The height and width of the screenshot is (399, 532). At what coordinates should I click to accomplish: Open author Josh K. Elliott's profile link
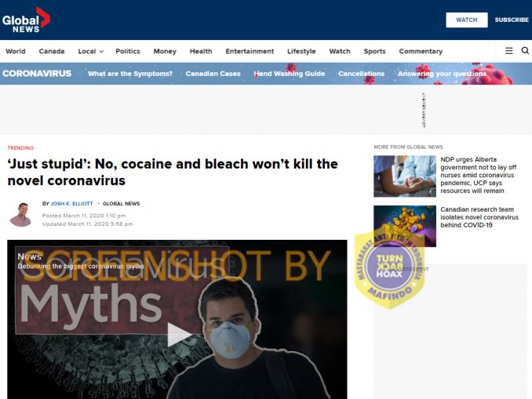(x=71, y=203)
